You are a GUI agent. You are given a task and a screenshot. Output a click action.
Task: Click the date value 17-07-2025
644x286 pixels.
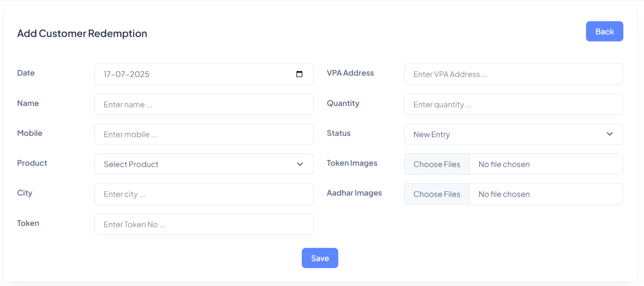(127, 74)
